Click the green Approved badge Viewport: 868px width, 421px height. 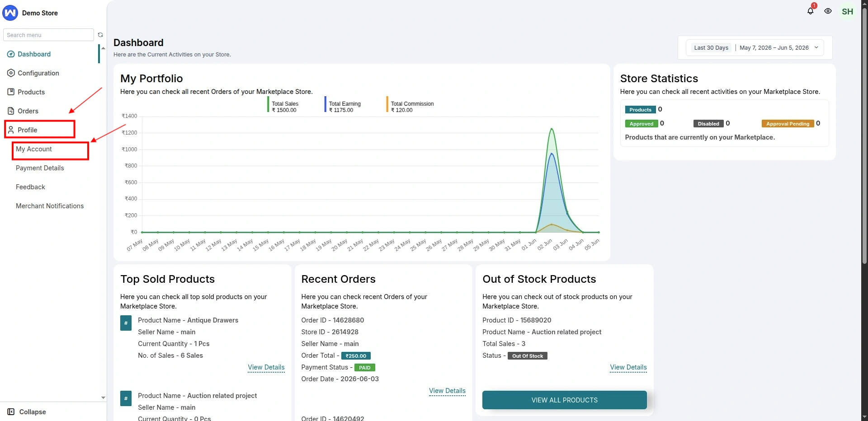point(641,124)
